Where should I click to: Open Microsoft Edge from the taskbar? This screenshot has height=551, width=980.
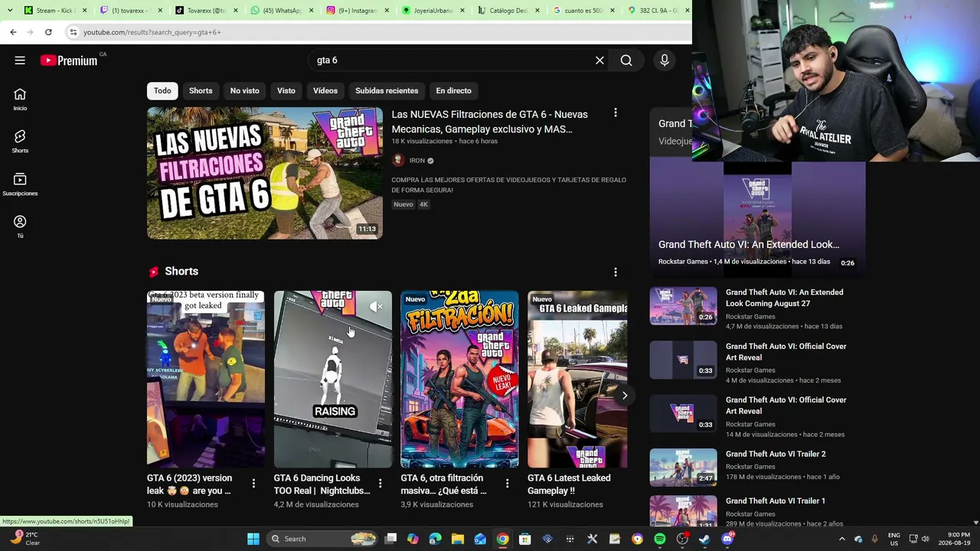coord(436,539)
